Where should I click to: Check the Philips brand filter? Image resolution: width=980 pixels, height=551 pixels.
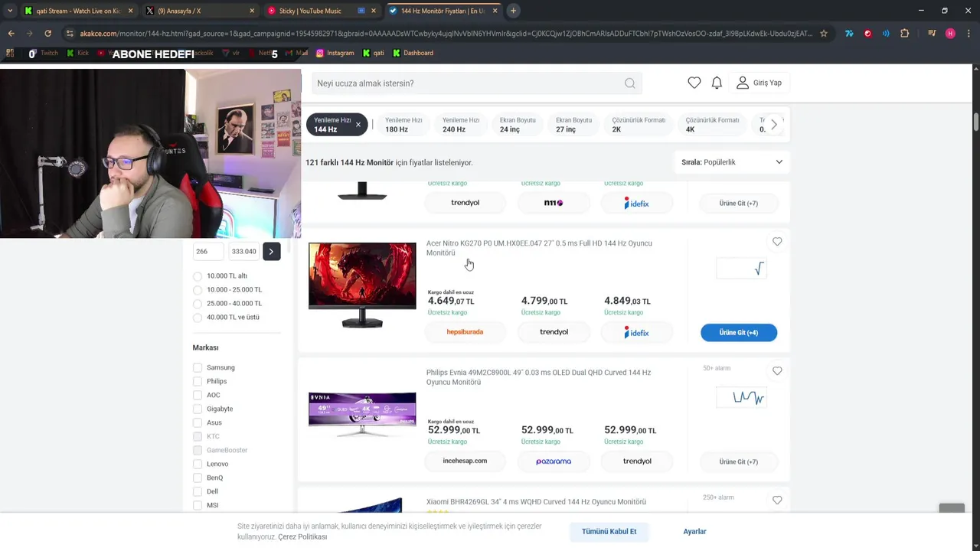198,381
